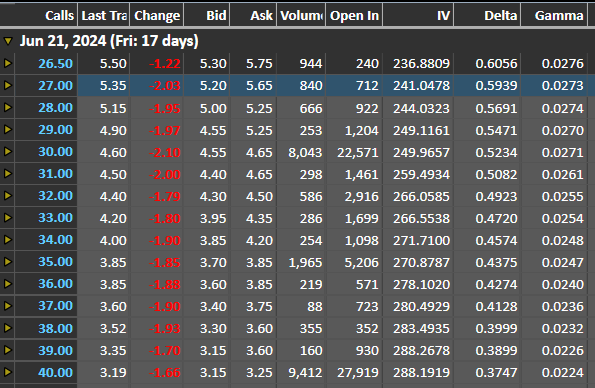Click the 22,571 open interest cell

pyautogui.click(x=358, y=153)
